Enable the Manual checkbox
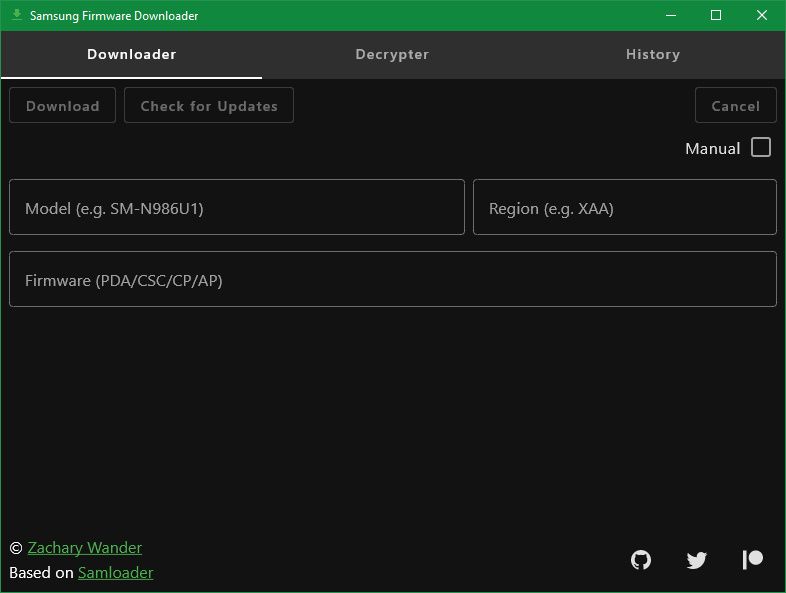786x593 pixels. [761, 147]
